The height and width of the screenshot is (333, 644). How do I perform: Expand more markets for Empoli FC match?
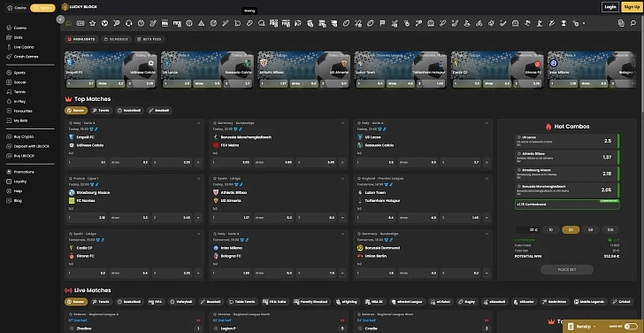(198, 162)
